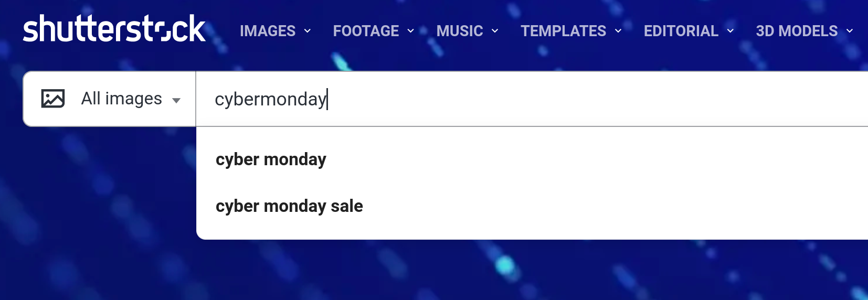Click the caret arrow next to All images

176,100
